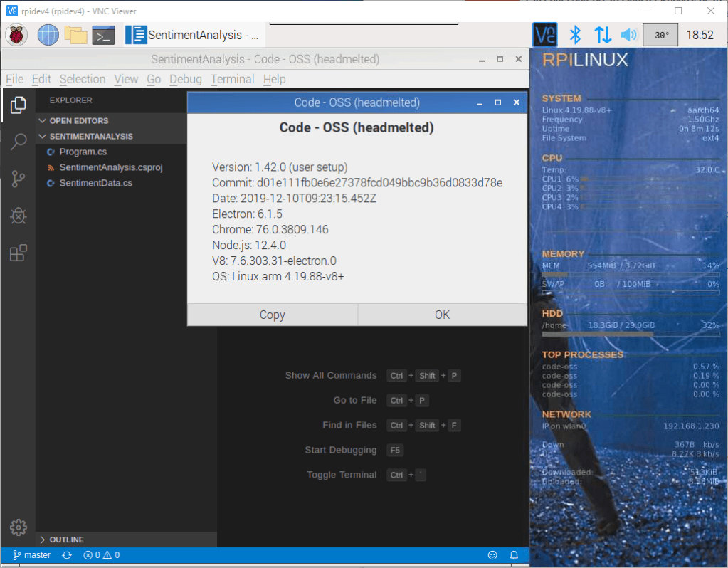This screenshot has height=568, width=728.
Task: Click the Manage gear icon
Action: [18, 527]
